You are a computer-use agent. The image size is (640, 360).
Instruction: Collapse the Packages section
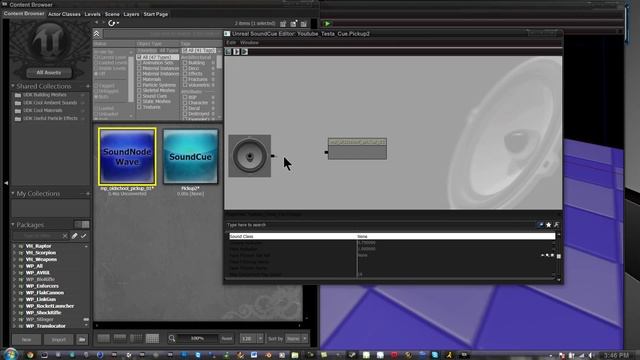(13, 224)
